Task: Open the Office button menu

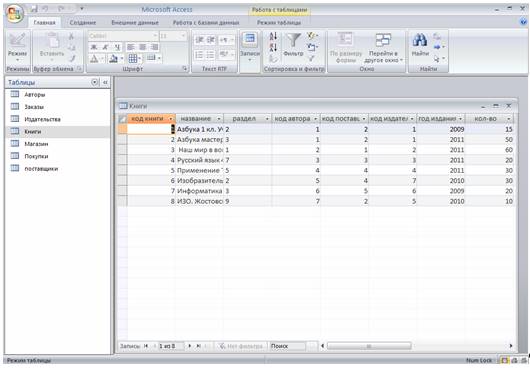Action: [x=14, y=15]
